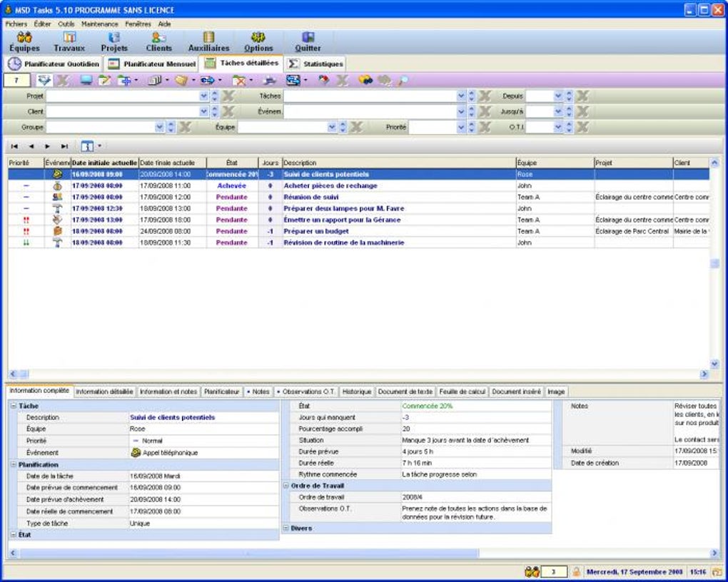728x582 pixels.
Task: Click the Quitter icon
Action: pyautogui.click(x=308, y=41)
